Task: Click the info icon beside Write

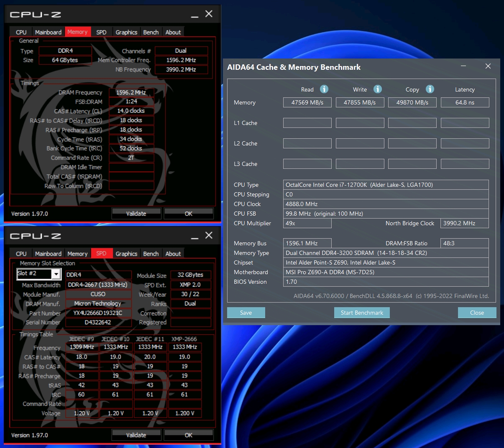Action: [x=377, y=89]
